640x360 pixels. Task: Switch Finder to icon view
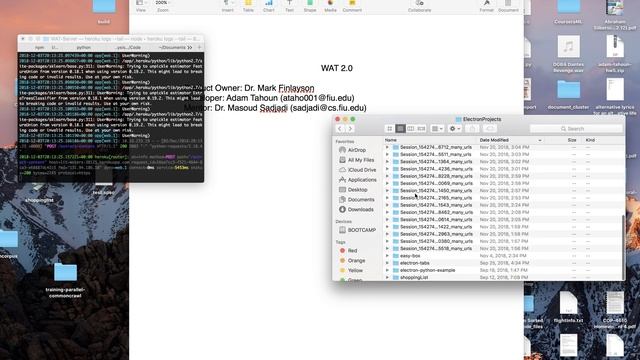click(x=389, y=129)
